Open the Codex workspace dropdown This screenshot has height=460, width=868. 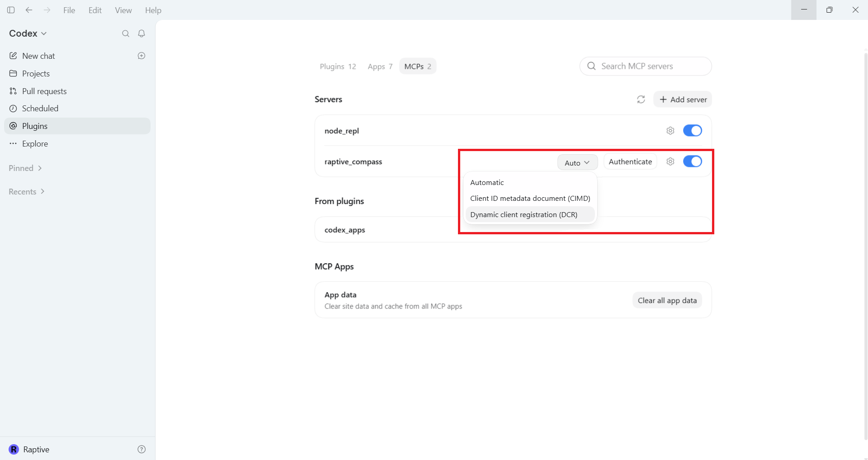(28, 33)
